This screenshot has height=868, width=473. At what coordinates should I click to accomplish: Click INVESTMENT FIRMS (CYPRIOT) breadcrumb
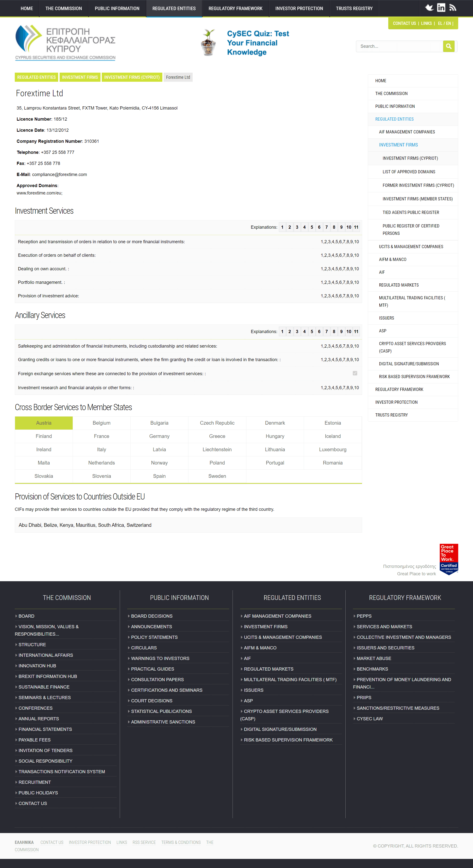(x=132, y=77)
